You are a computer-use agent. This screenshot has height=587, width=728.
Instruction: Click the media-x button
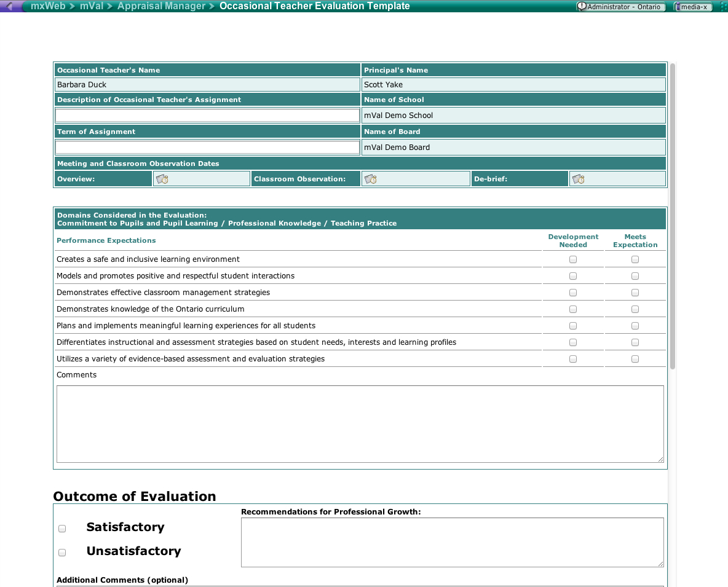[693, 7]
